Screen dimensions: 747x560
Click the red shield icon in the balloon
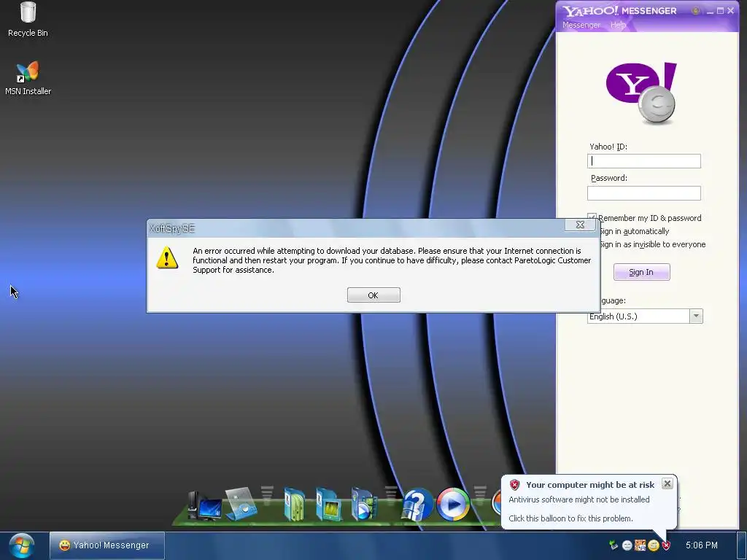(x=514, y=485)
